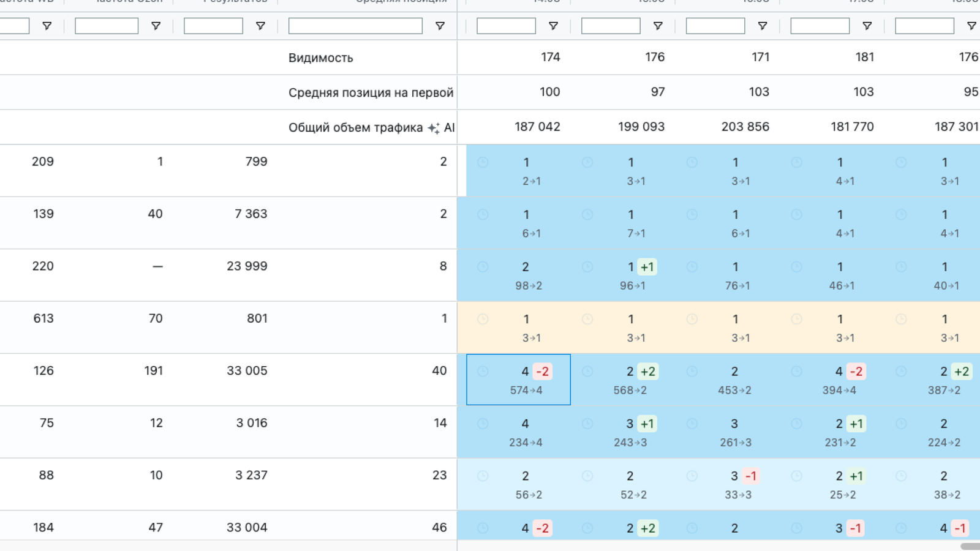This screenshot has height=551, width=980.
Task: Click the filter input of the 187 301 column
Action: point(925,26)
